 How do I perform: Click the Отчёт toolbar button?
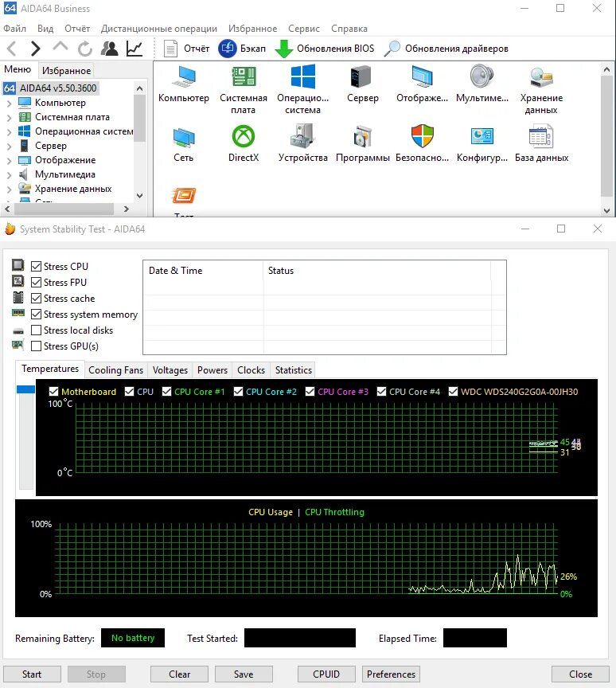point(186,49)
